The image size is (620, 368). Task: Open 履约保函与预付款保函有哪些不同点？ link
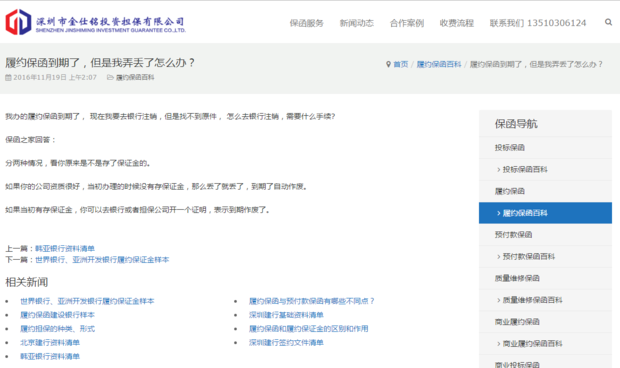[x=312, y=301]
